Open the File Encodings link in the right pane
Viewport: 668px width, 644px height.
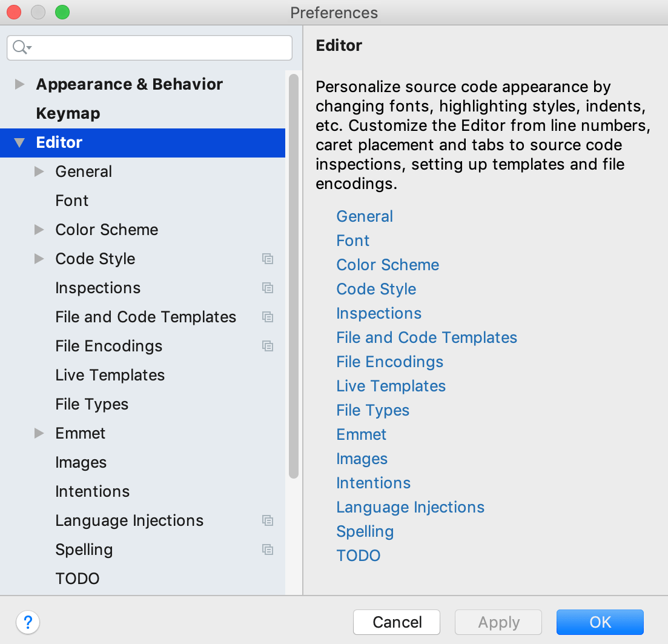[x=390, y=362]
